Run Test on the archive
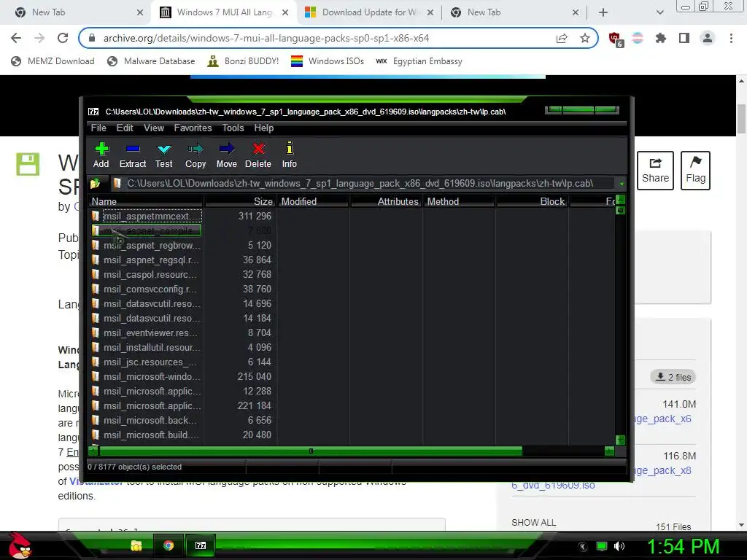This screenshot has height=560, width=747. [x=164, y=155]
